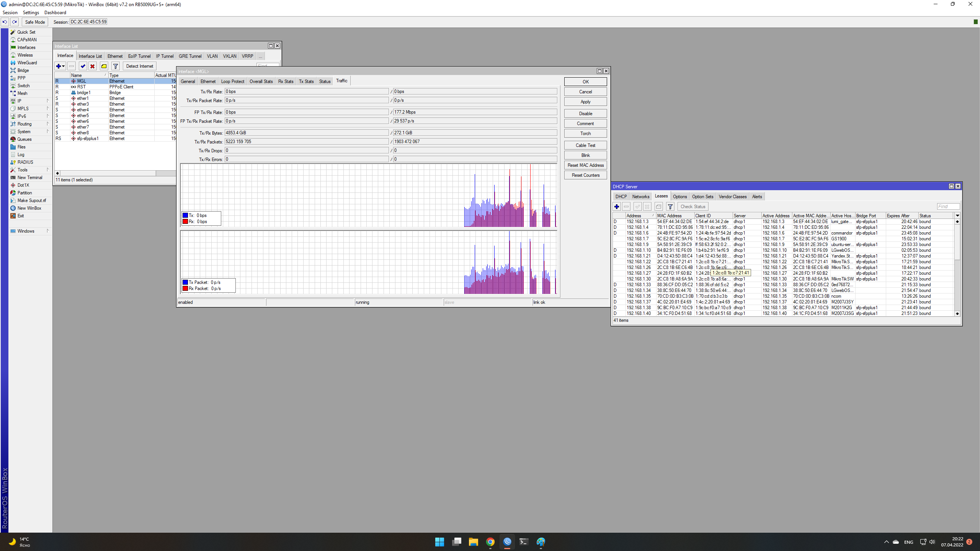980x551 pixels.
Task: Click Reset Counters
Action: (585, 175)
